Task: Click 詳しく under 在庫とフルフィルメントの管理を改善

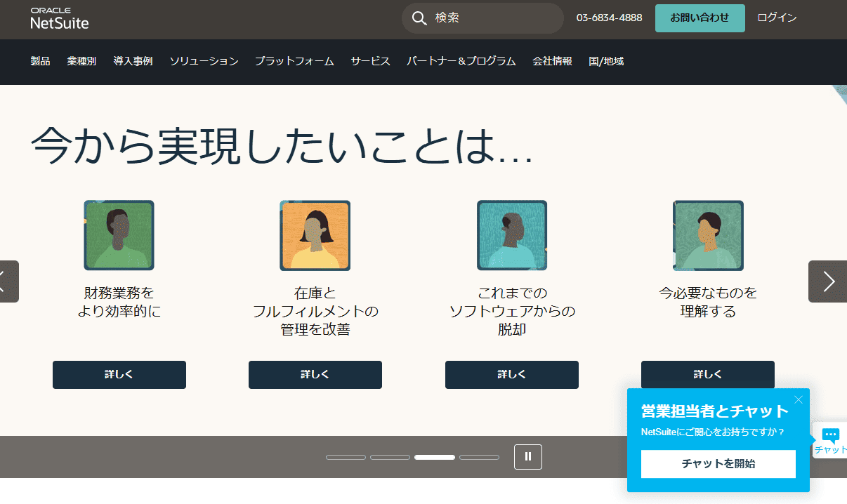Action: tap(315, 375)
